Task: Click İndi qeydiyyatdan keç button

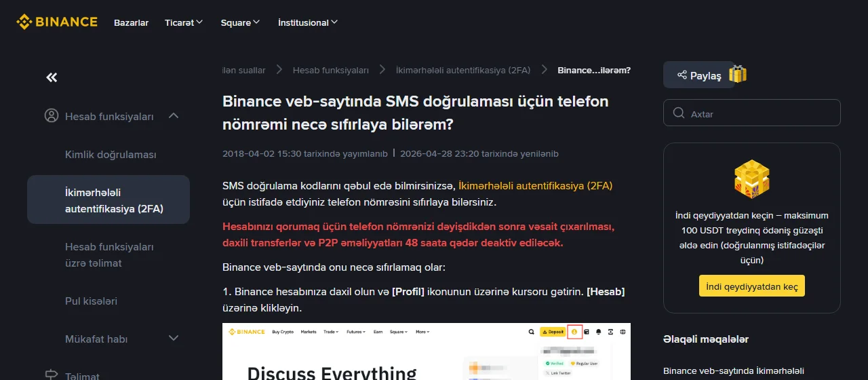Action: [751, 286]
